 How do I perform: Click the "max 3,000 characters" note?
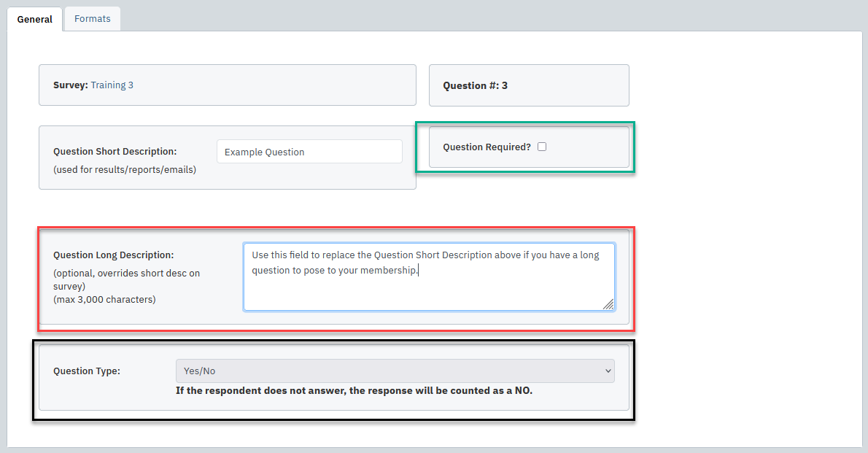pyautogui.click(x=104, y=300)
